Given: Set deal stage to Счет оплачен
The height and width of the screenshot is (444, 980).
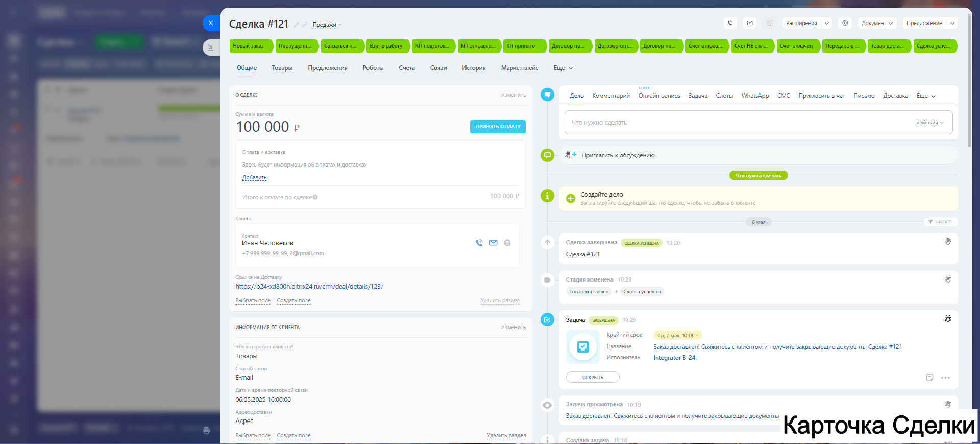Looking at the screenshot, I should 796,46.
